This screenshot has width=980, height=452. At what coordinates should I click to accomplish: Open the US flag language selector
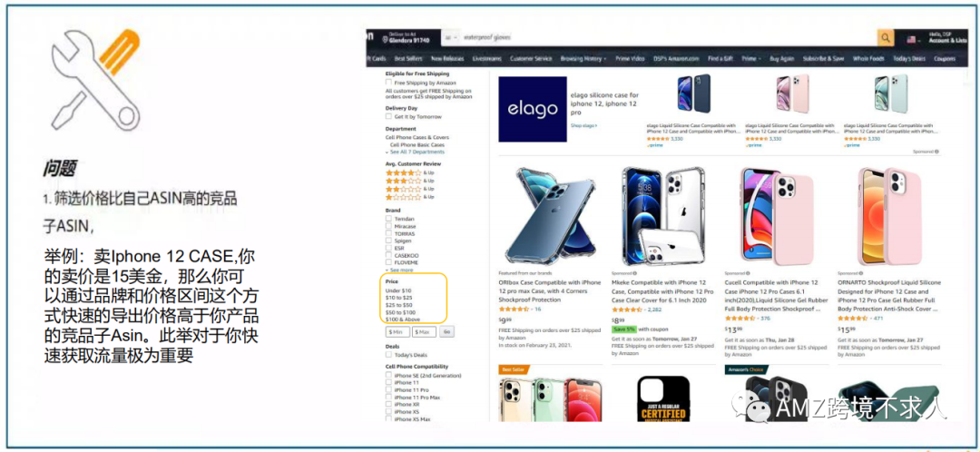(x=914, y=39)
